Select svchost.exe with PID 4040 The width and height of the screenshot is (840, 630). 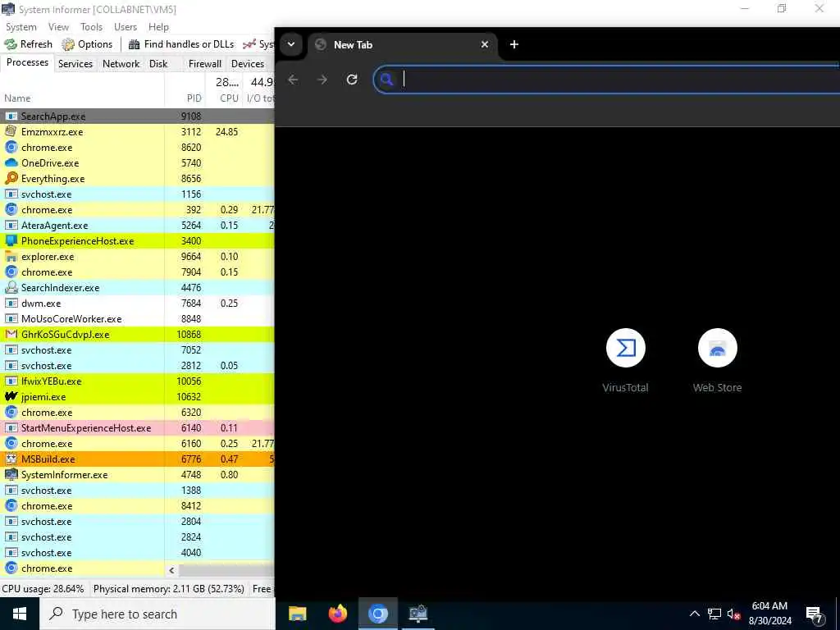click(x=137, y=552)
